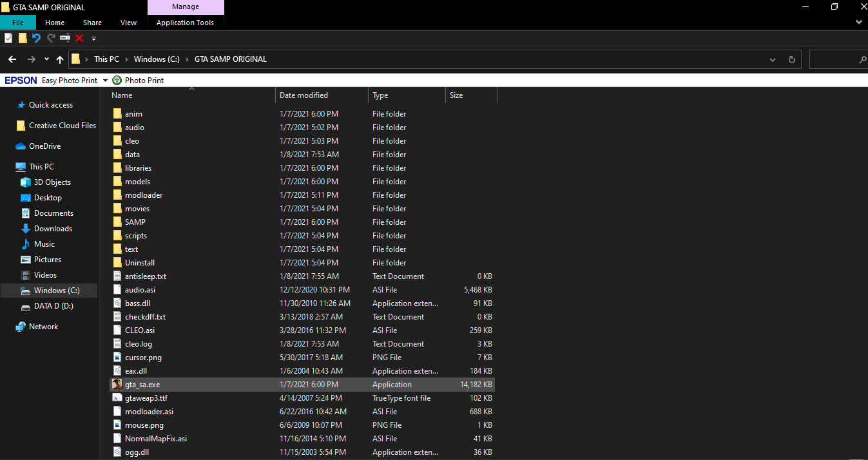Open the Share ribbon tab
Image resolution: width=868 pixels, height=460 pixels.
click(92, 23)
